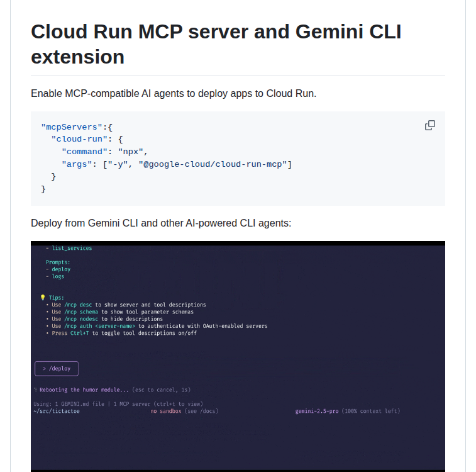Viewport: 476px width, 472px height.
Task: Click the text 'Enable MCP-compatible AI agents to deploy'
Action: [174, 94]
